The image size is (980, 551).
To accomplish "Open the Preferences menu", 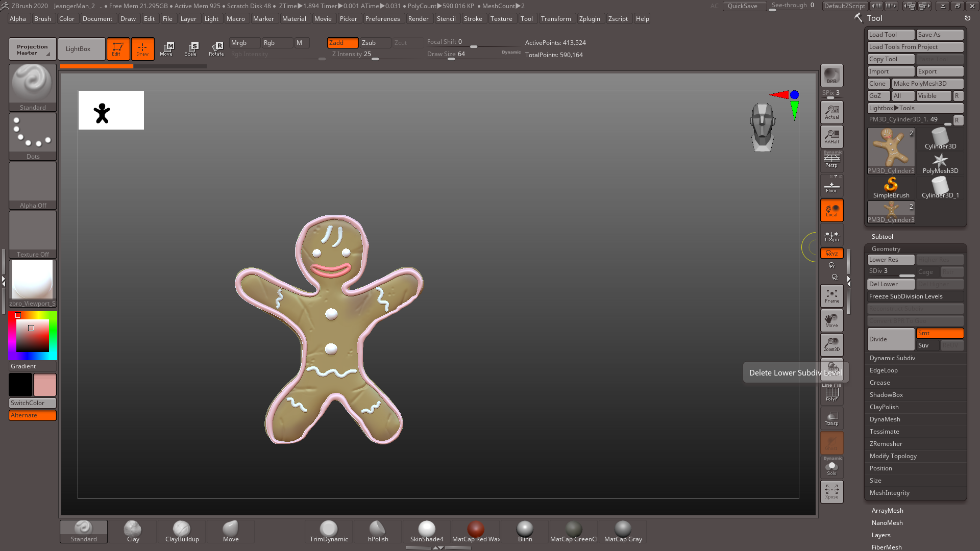I will 382,19.
